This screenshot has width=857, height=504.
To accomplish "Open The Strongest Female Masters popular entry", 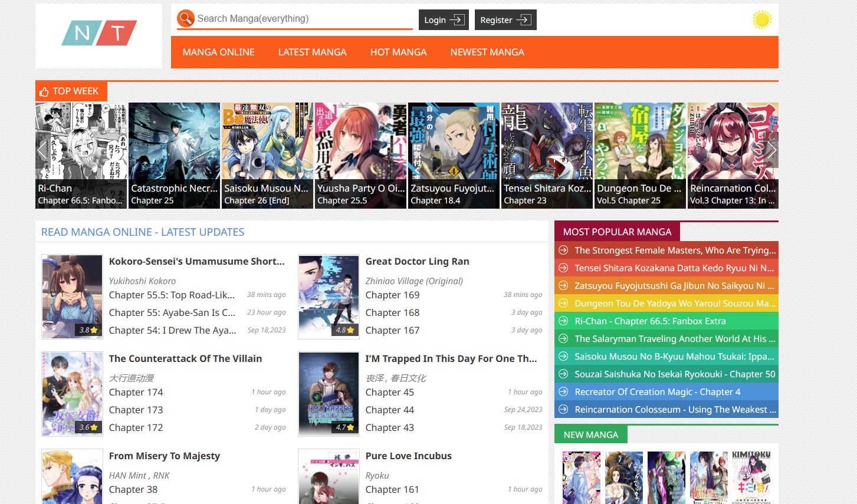I will pos(675,250).
